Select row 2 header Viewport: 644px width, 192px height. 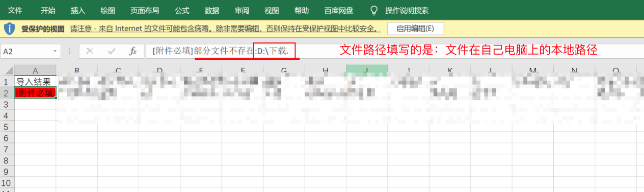click(7, 93)
